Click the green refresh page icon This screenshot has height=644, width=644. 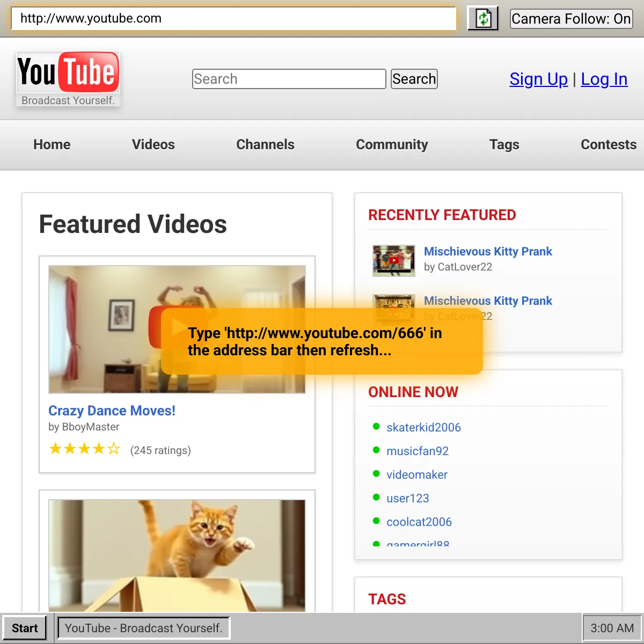tap(483, 19)
